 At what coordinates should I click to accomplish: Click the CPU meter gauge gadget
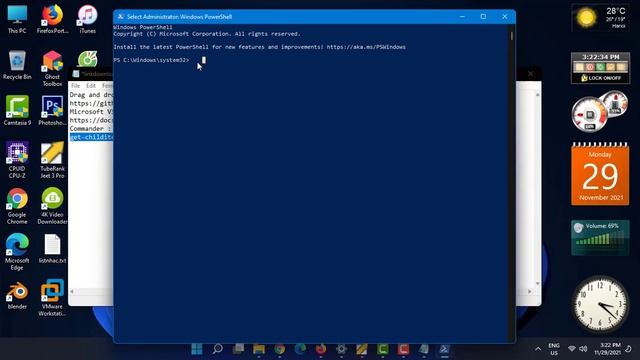[589, 115]
